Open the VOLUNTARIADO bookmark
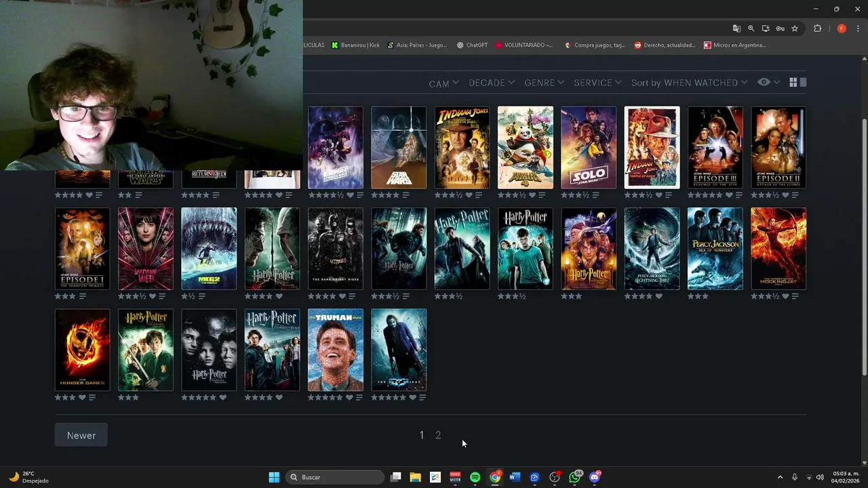Image resolution: width=868 pixels, height=488 pixels. (524, 45)
